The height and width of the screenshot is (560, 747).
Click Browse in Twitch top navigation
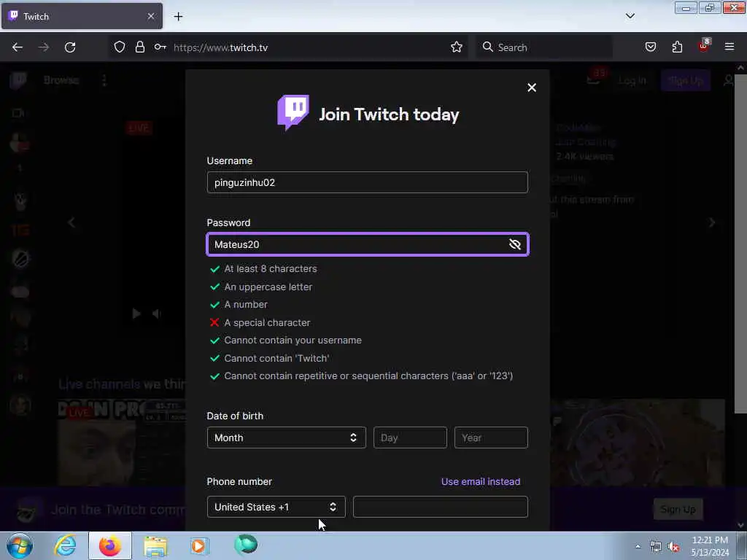click(x=61, y=80)
